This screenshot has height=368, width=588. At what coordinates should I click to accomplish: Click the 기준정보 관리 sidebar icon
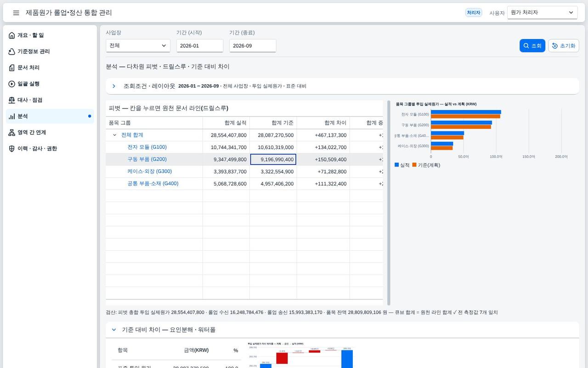(12, 52)
